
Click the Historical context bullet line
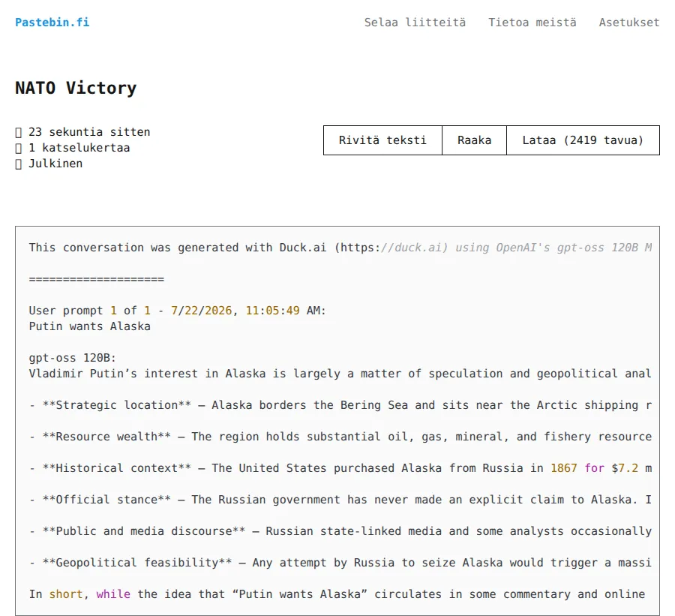tap(340, 468)
